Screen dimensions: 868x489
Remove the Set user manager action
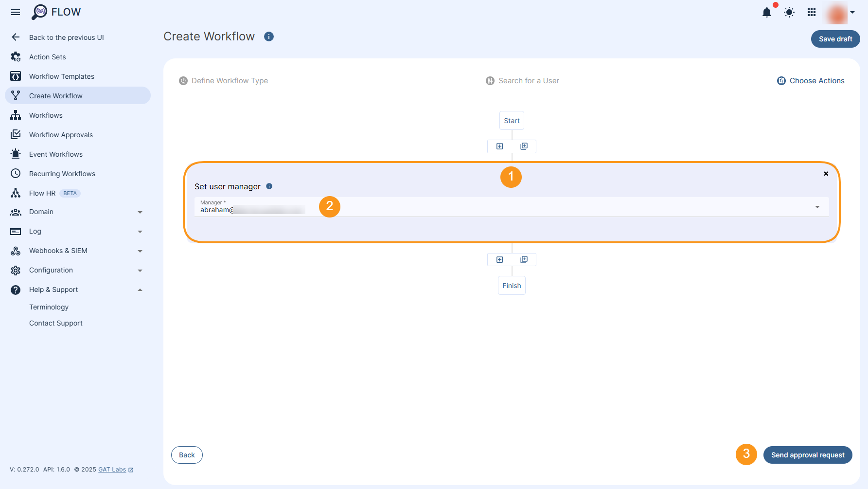pos(826,174)
